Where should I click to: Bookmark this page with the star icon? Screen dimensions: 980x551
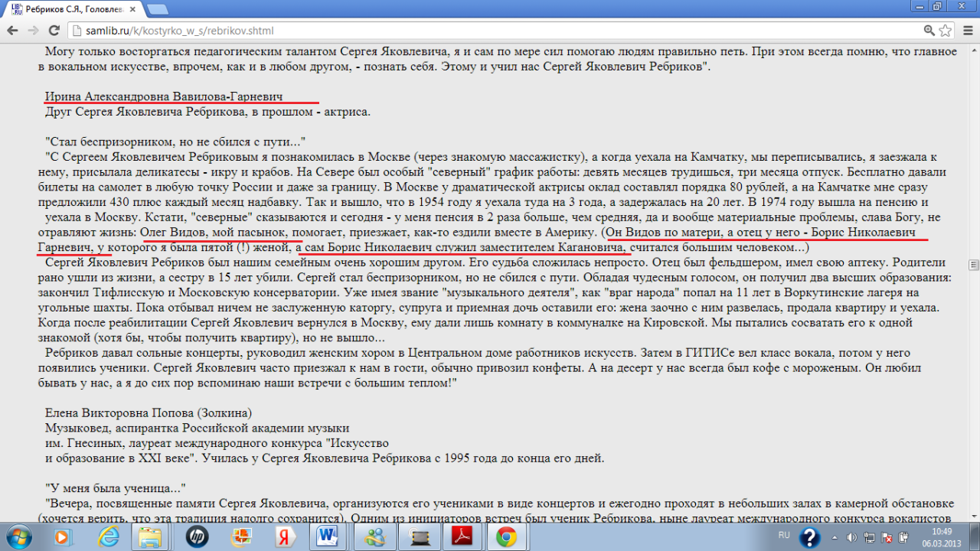[x=946, y=31]
